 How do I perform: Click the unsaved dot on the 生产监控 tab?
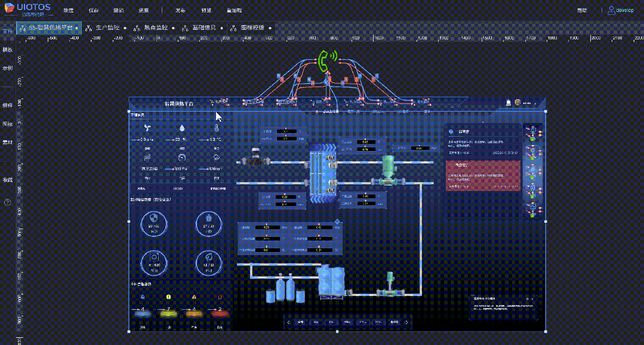[x=125, y=28]
